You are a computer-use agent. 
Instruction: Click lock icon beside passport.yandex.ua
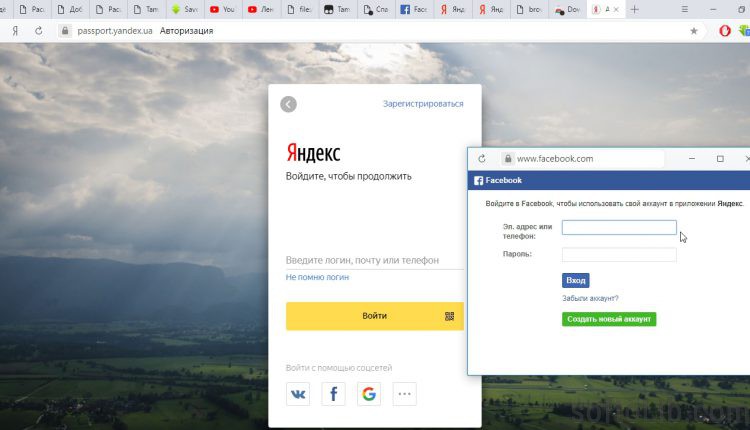tap(65, 31)
